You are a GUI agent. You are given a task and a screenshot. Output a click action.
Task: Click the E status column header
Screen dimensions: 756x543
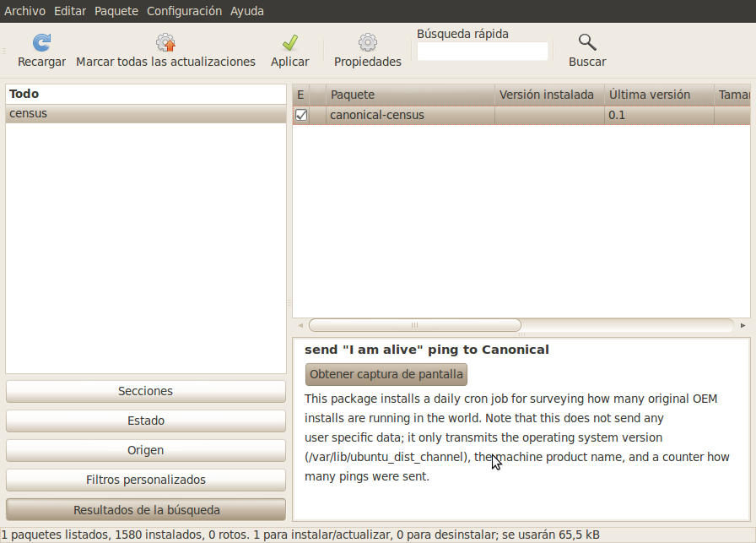(x=300, y=95)
